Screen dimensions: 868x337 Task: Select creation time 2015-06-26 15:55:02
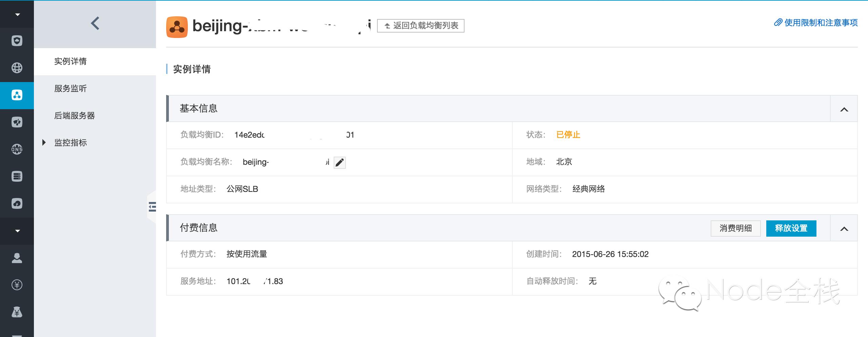[610, 254]
